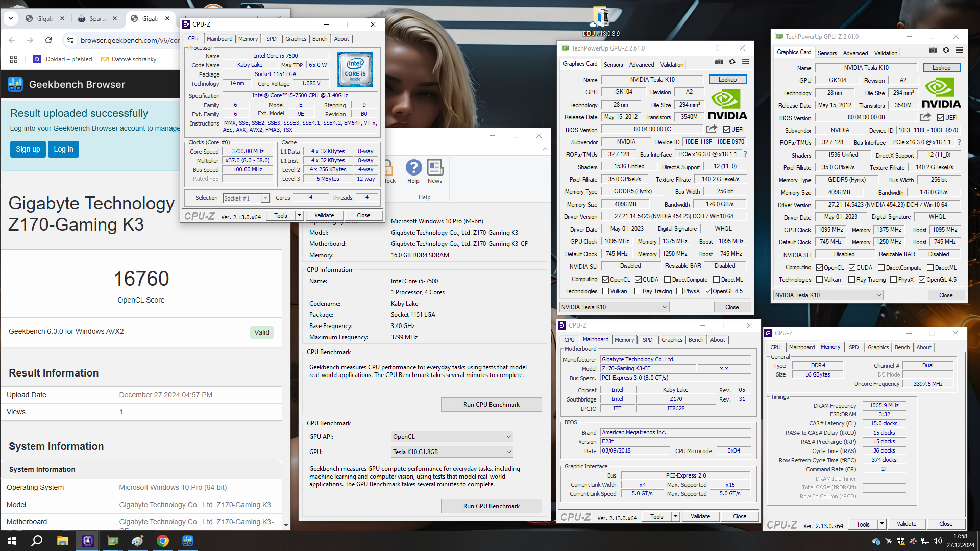The height and width of the screenshot is (551, 980).
Task: Click screenshot camera icon in left GPU-Z window
Action: pyautogui.click(x=719, y=62)
